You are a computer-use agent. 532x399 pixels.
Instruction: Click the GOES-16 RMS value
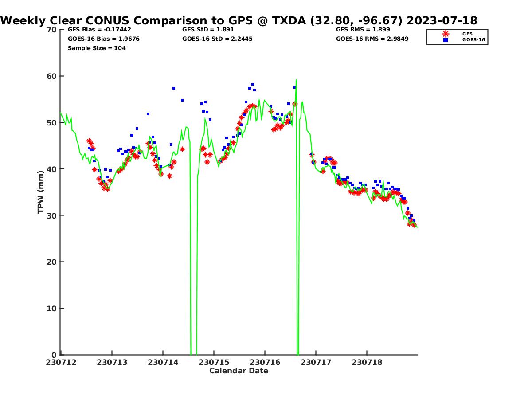(372, 39)
